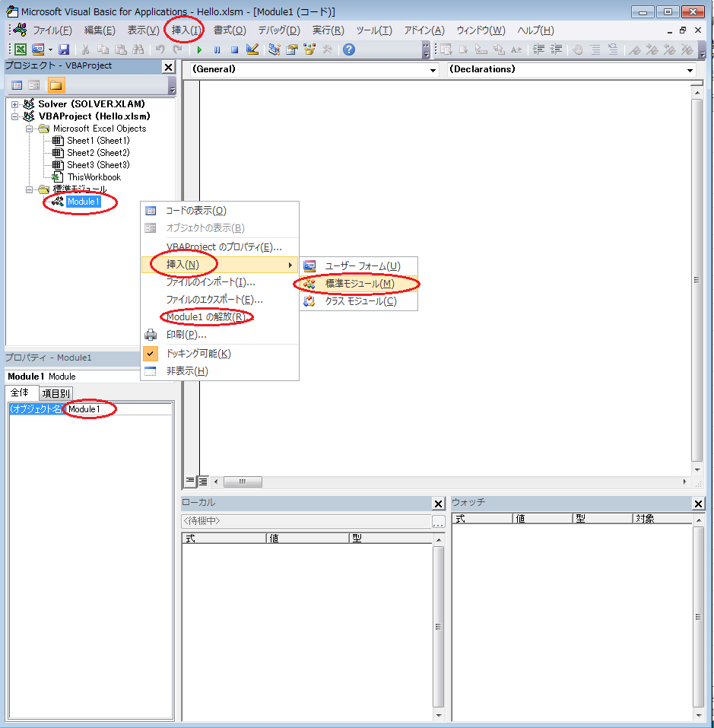Image resolution: width=714 pixels, height=728 pixels.
Task: Open the (General) object dropdown
Action: pos(433,70)
